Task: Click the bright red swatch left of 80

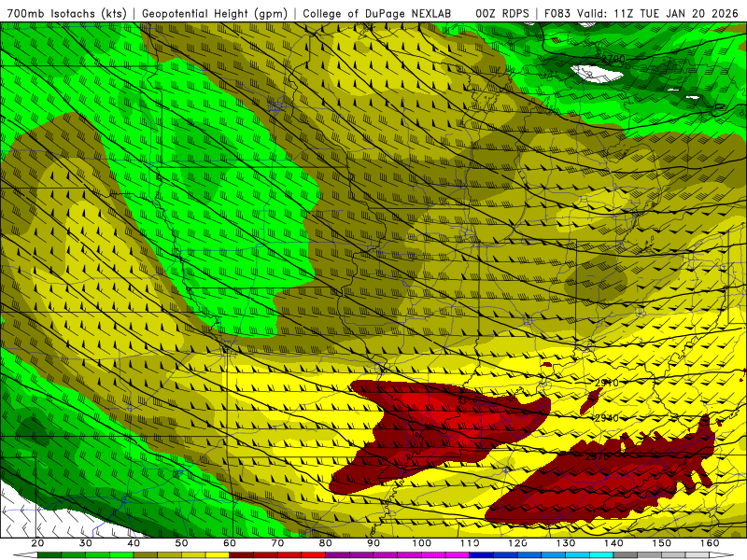Action: point(314,555)
